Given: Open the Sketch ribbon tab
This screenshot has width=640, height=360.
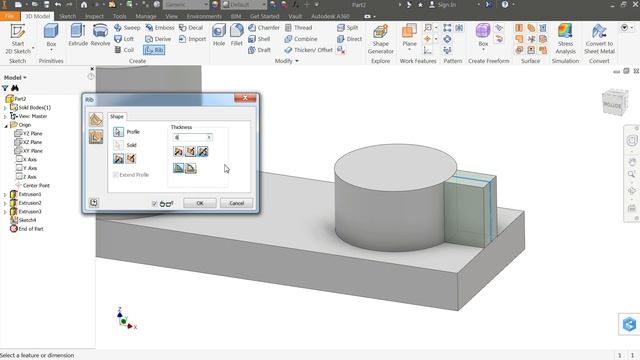Looking at the screenshot, I should [67, 16].
